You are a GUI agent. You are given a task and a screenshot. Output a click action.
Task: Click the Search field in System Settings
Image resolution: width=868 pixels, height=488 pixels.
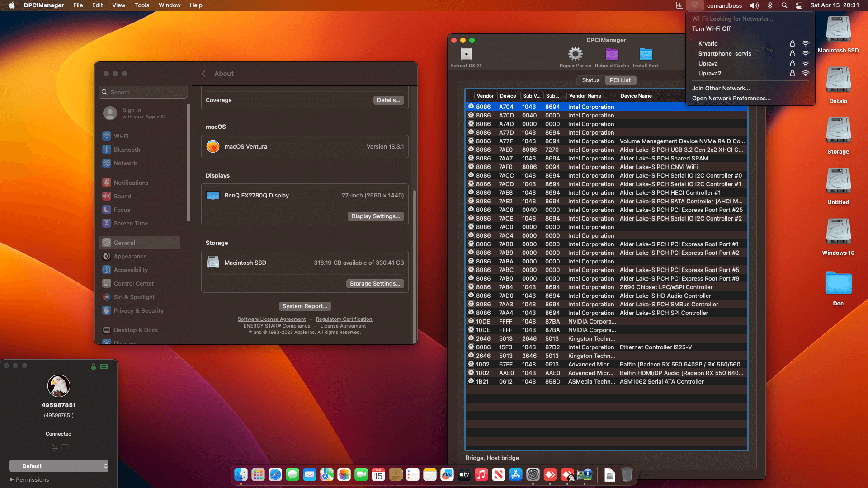(143, 92)
